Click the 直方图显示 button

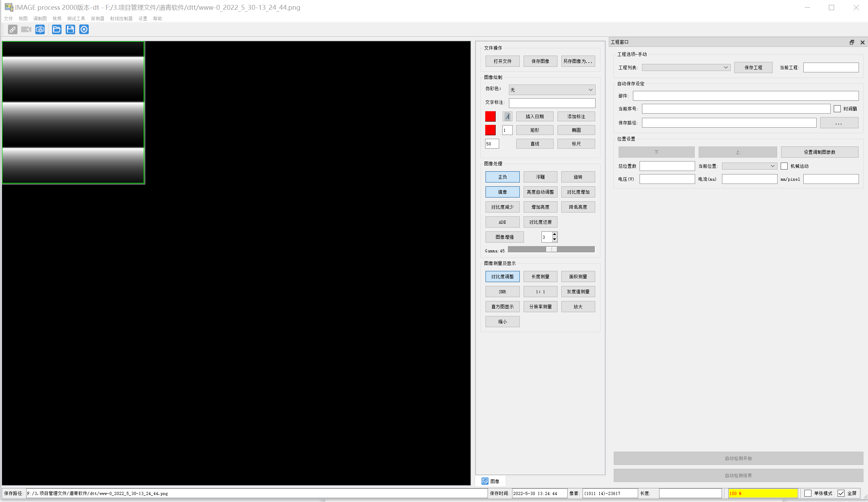pyautogui.click(x=502, y=307)
